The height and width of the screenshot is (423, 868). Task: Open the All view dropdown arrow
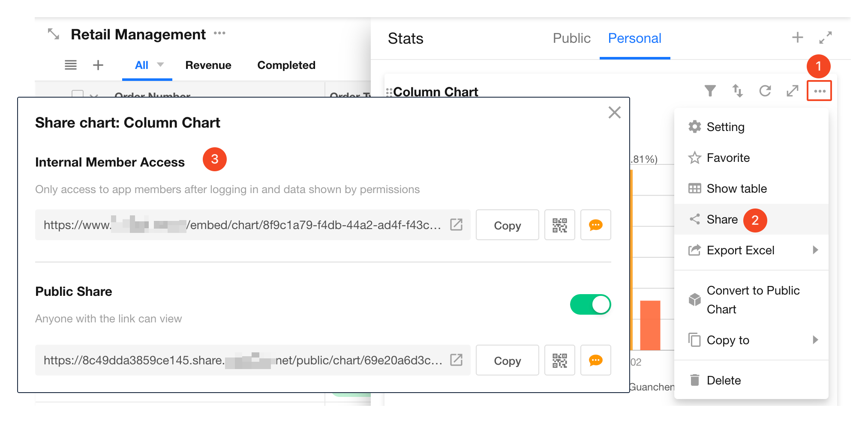pyautogui.click(x=160, y=65)
